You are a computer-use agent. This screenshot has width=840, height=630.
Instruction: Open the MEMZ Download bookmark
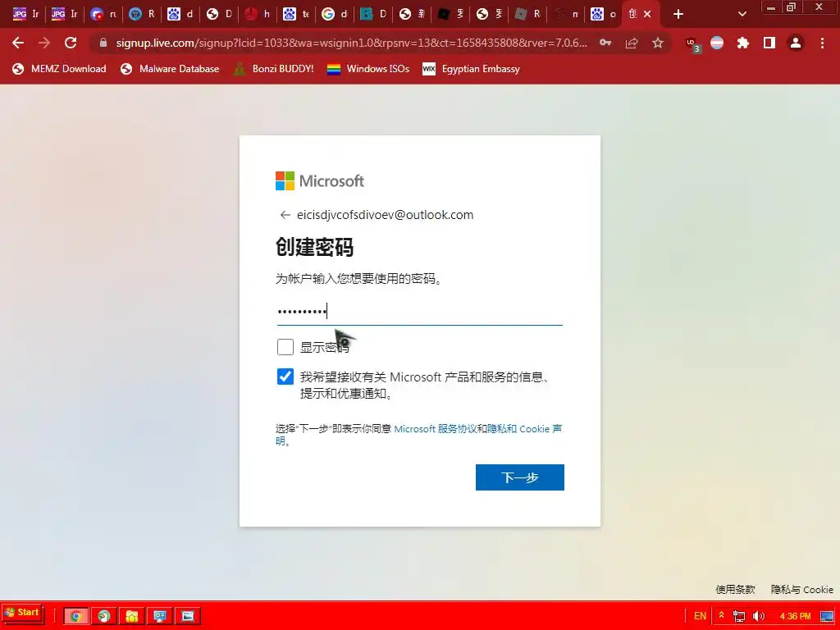click(59, 69)
